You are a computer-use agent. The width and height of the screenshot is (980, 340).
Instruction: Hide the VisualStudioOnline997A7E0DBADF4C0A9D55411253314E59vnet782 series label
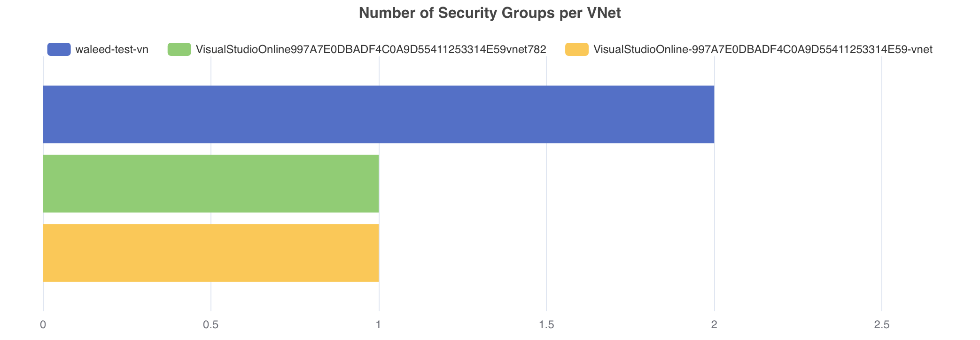(371, 49)
